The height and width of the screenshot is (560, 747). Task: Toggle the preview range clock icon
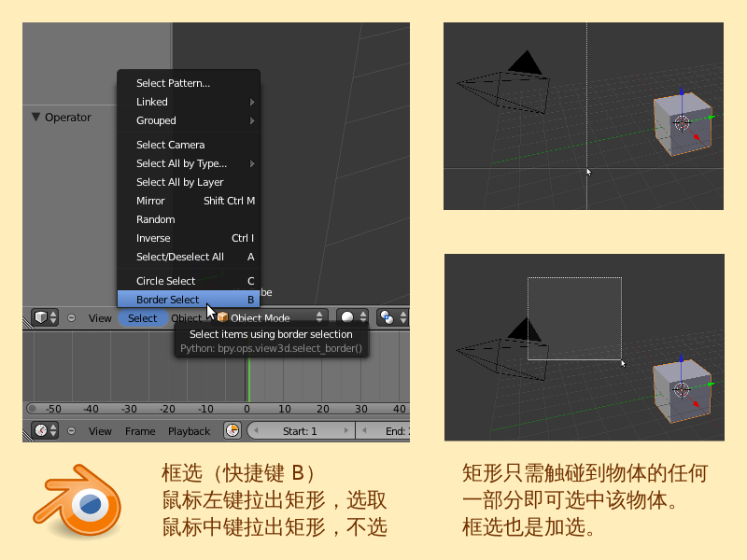point(233,430)
